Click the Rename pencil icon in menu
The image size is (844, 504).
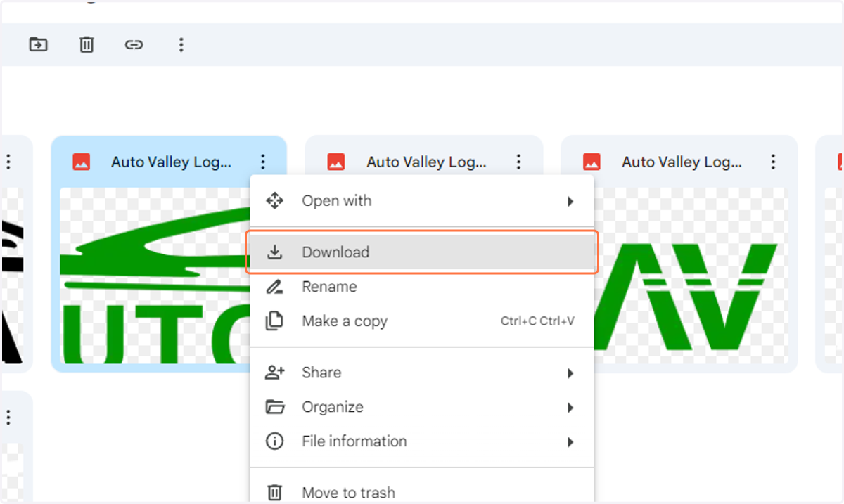click(274, 287)
